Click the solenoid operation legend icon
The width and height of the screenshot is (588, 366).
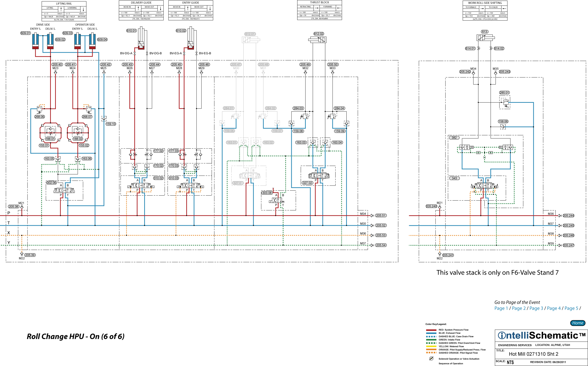431,358
